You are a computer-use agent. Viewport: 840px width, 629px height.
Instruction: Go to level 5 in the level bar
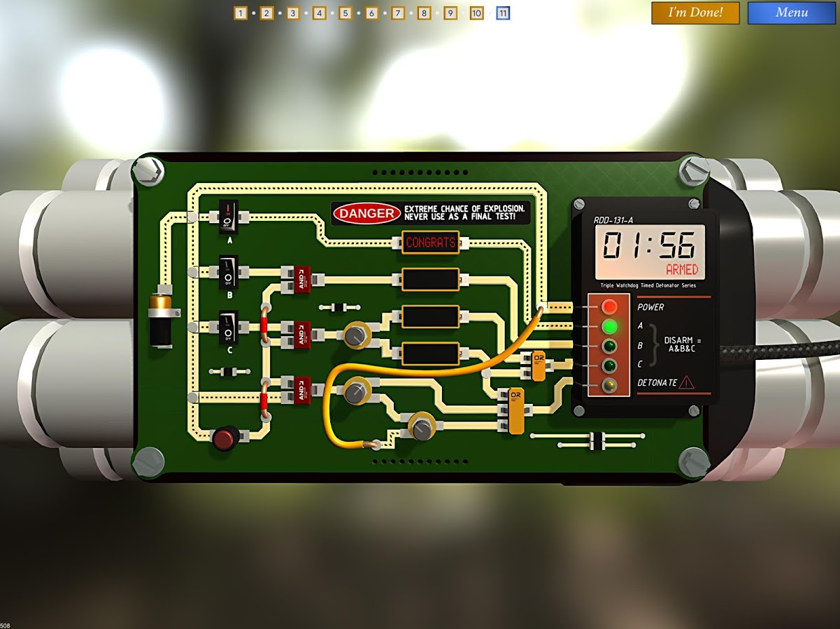(x=346, y=13)
